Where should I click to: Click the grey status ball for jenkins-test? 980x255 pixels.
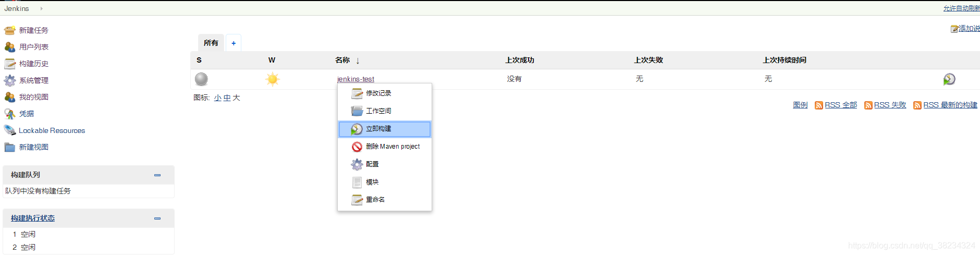[201, 79]
